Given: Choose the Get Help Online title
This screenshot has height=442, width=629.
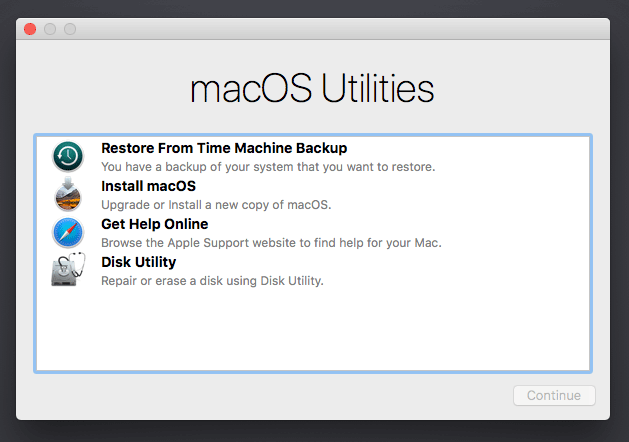Looking at the screenshot, I should (x=154, y=224).
